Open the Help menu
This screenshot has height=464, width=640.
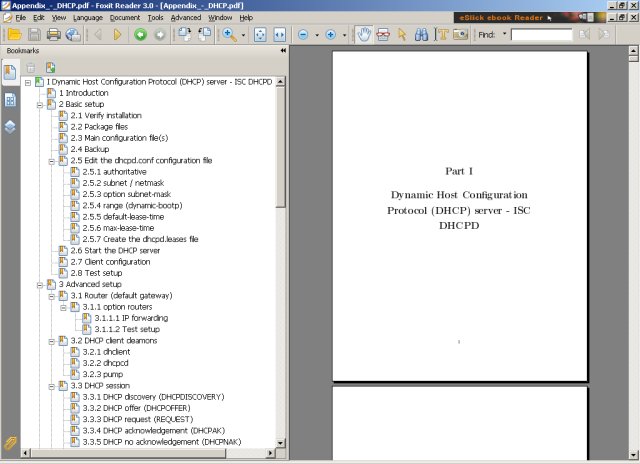click(x=246, y=18)
